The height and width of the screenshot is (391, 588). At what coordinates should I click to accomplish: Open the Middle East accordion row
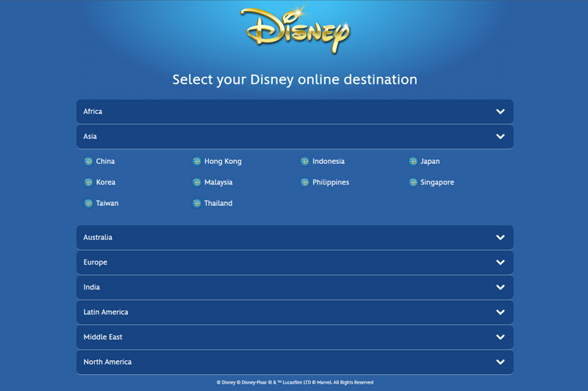294,337
